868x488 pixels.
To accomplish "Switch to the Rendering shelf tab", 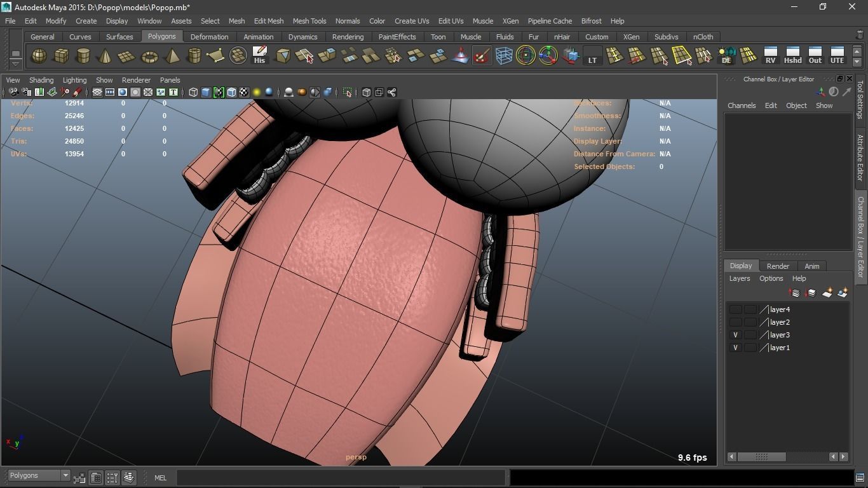I will click(x=348, y=37).
